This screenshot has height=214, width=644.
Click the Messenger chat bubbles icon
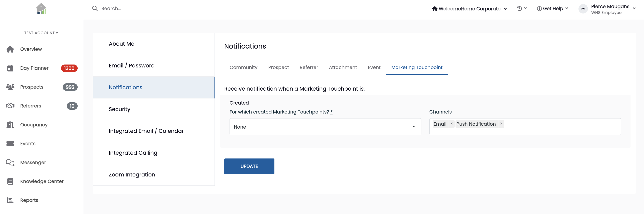coord(10,162)
